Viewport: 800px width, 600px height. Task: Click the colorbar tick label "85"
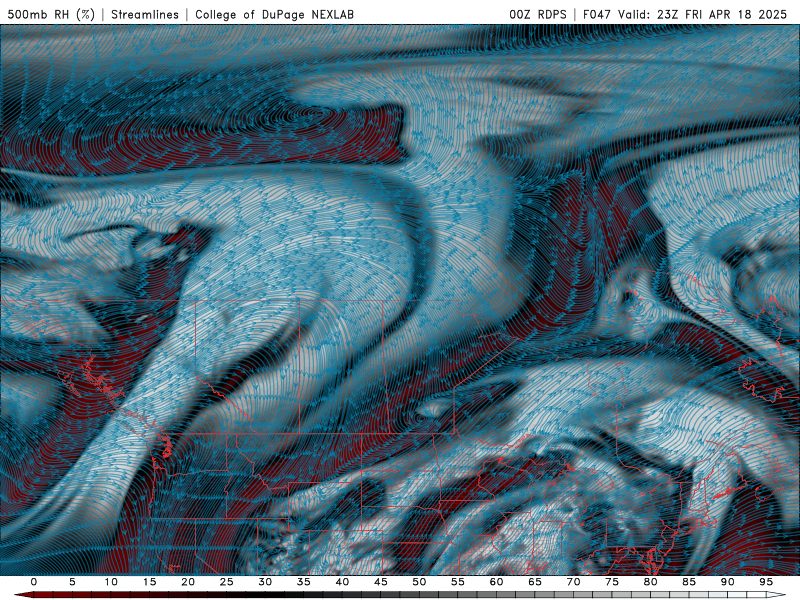[689, 582]
